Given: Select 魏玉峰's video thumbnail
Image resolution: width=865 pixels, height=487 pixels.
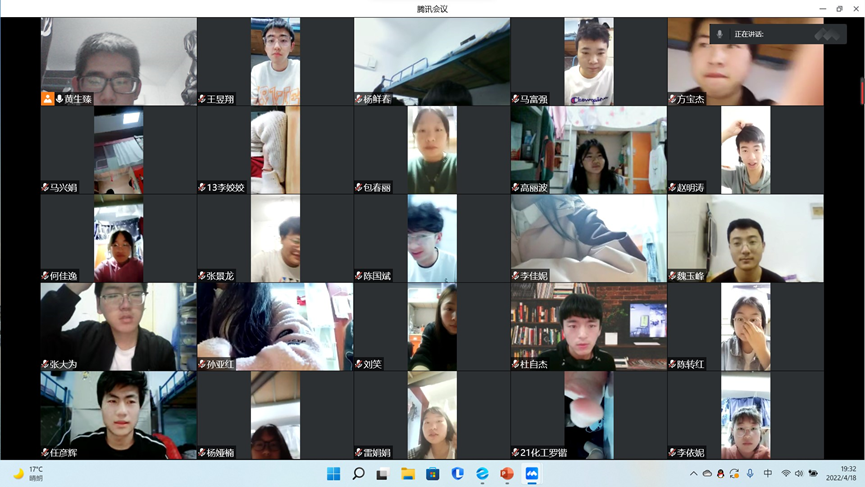Looking at the screenshot, I should (x=745, y=239).
